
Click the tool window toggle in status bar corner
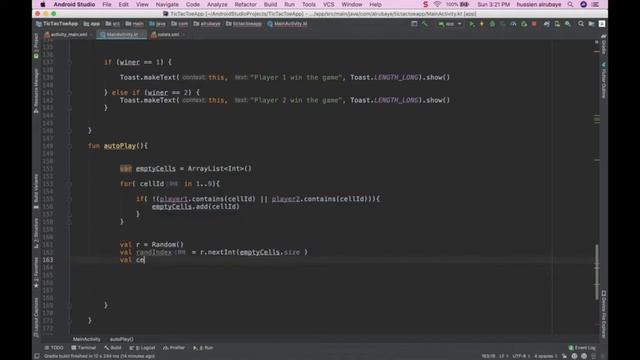coord(37,356)
